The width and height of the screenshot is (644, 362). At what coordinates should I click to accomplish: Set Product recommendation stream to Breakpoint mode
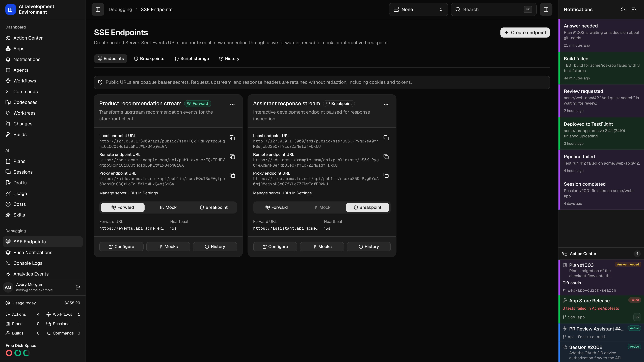(213, 207)
